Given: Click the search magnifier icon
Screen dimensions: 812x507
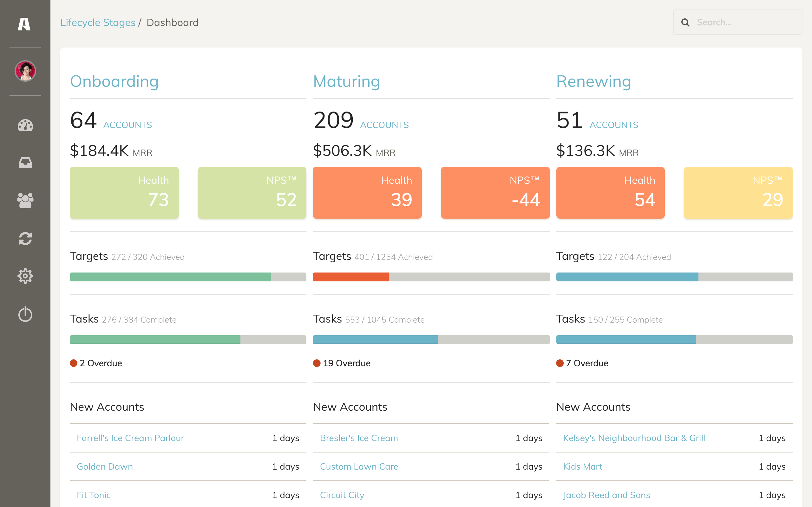Looking at the screenshot, I should pyautogui.click(x=685, y=22).
